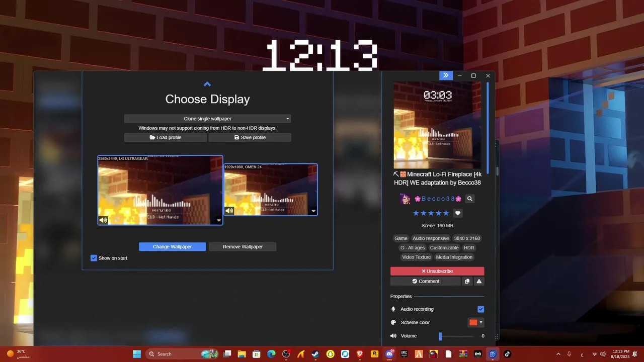The height and width of the screenshot is (362, 644).
Task: Click the G - All ages tag
Action: pyautogui.click(x=413, y=248)
